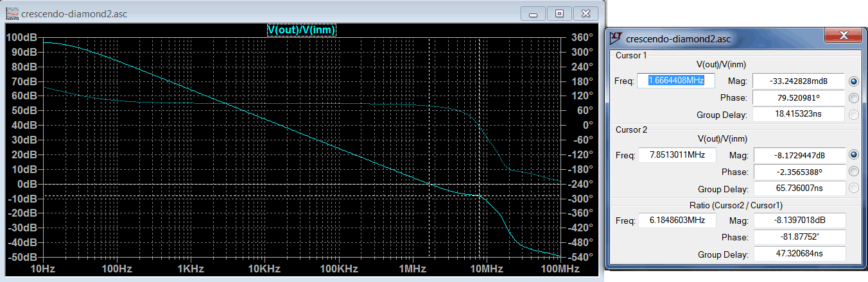Viewport: 868px width, 282px height.
Task: Click Cursor 2 Phase value -2.3565388°
Action: pos(799,172)
